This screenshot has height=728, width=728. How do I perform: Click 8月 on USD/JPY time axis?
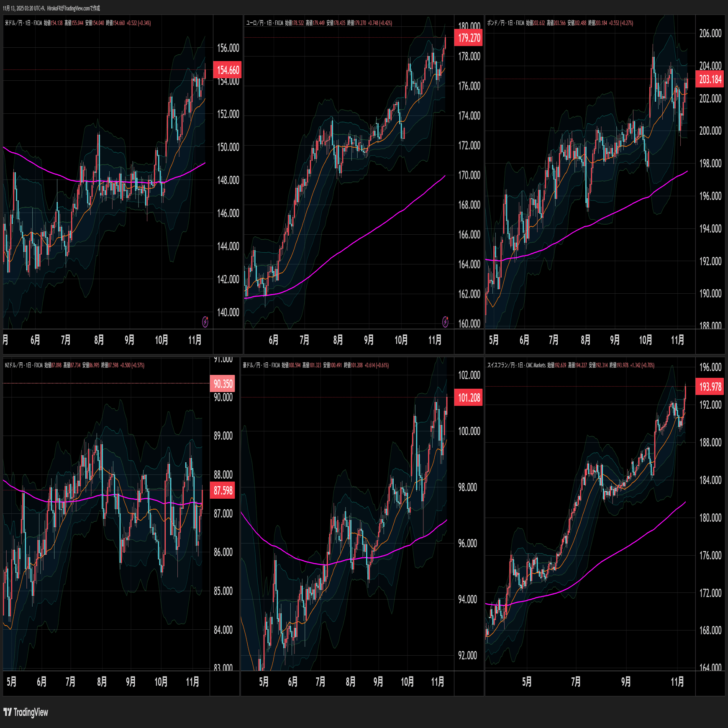(x=99, y=340)
